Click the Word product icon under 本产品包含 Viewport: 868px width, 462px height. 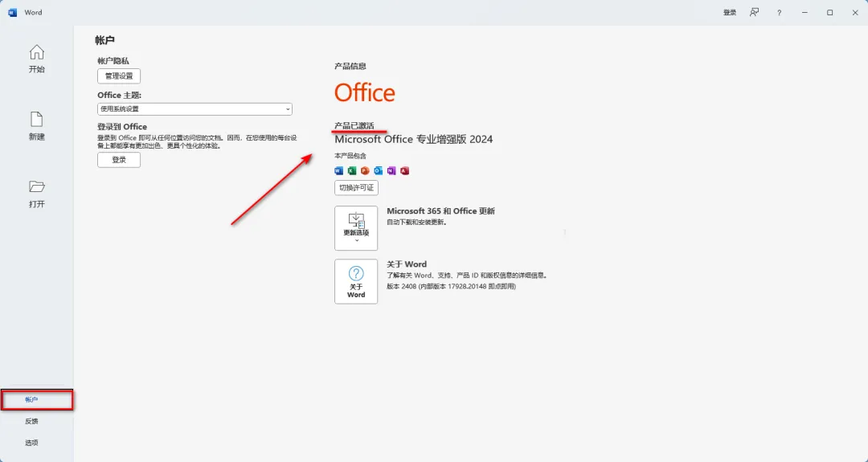[x=339, y=171]
